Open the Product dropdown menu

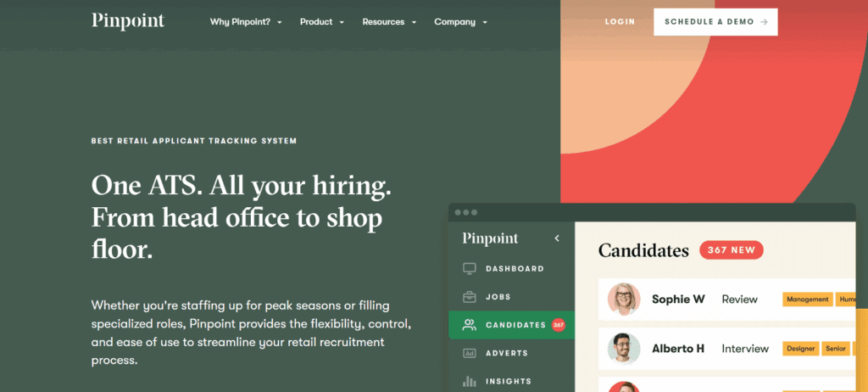click(x=321, y=22)
